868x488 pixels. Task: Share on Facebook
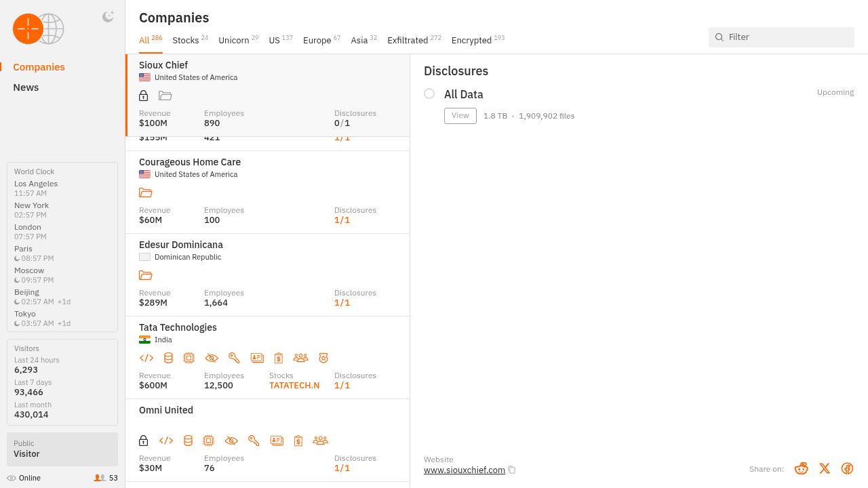click(847, 468)
